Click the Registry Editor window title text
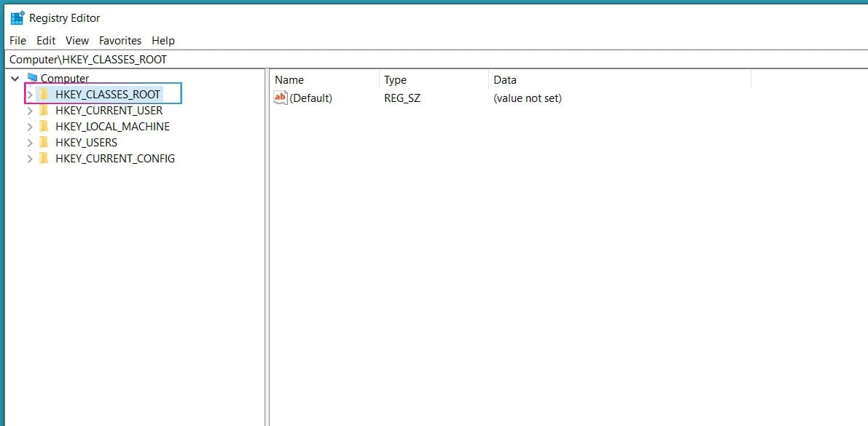The width and height of the screenshot is (868, 426). pos(65,18)
